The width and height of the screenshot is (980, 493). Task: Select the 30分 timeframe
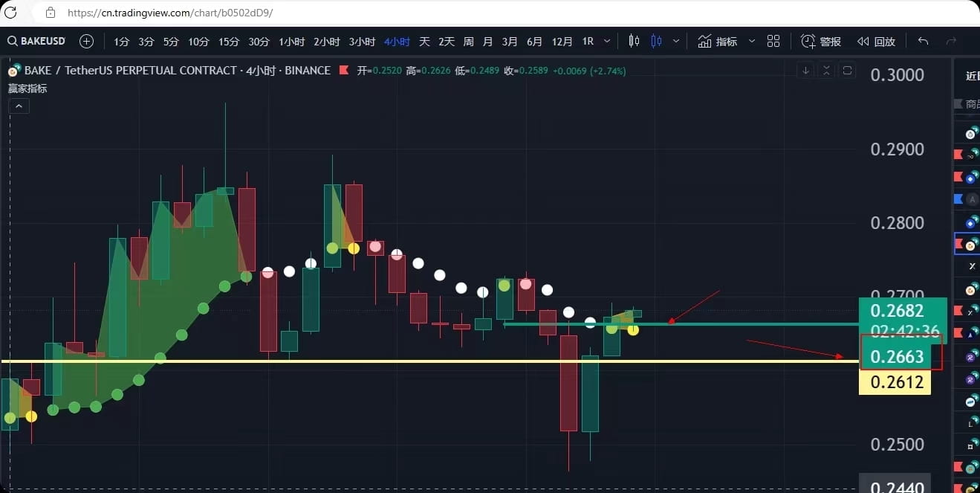click(x=259, y=42)
